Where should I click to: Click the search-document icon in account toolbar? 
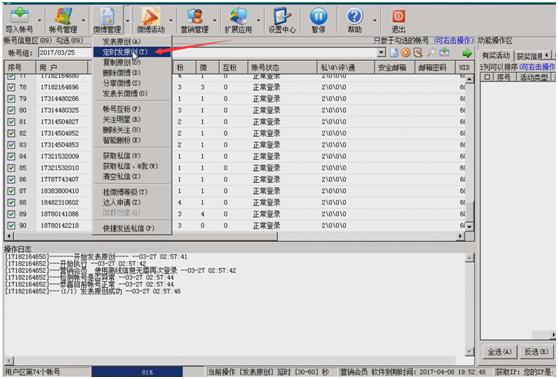point(418,53)
